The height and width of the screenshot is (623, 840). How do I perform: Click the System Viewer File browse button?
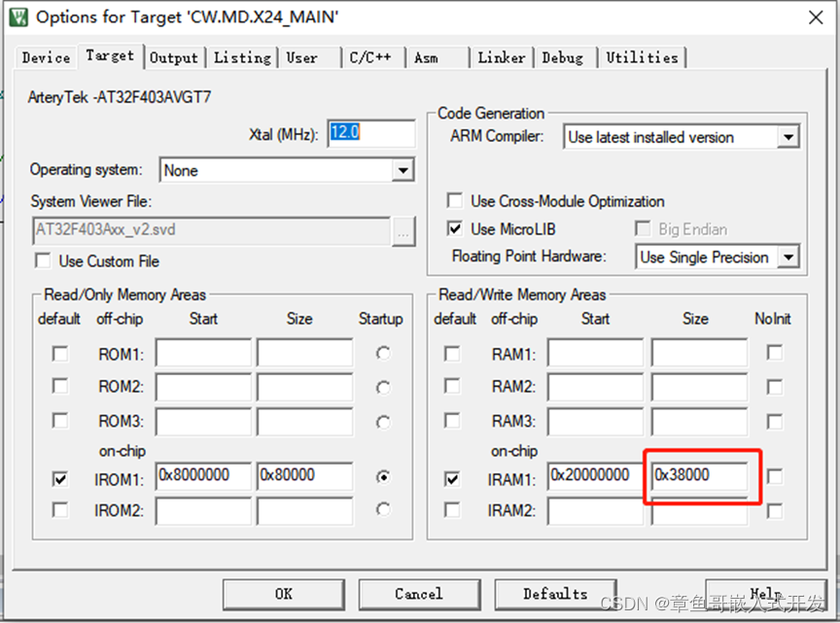coord(403,232)
